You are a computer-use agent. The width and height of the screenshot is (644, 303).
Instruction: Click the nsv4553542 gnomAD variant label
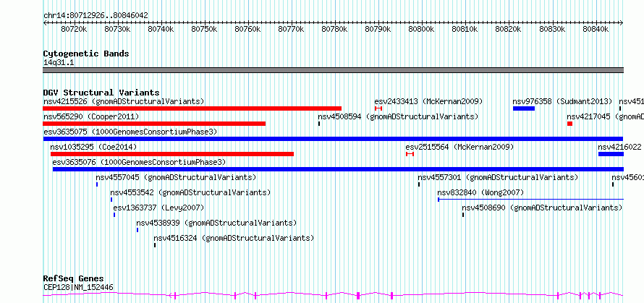coord(190,192)
